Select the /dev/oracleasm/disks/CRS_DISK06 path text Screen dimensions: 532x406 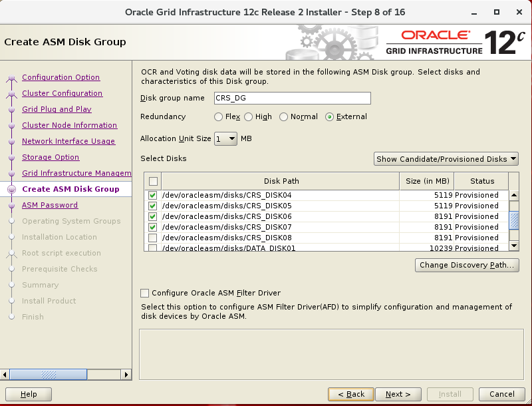point(227,216)
